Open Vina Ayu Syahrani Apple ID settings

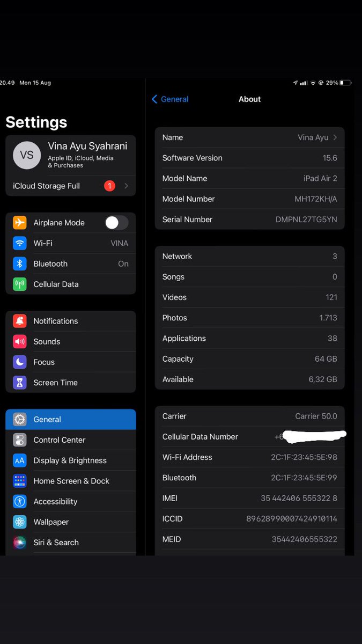tap(71, 155)
